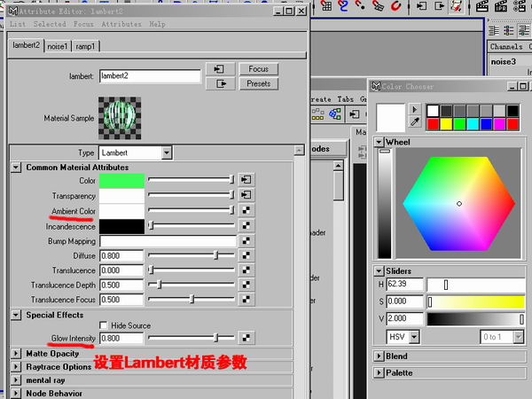Click the green Color swatch
Viewport: 532px width, 399px height.
point(121,181)
